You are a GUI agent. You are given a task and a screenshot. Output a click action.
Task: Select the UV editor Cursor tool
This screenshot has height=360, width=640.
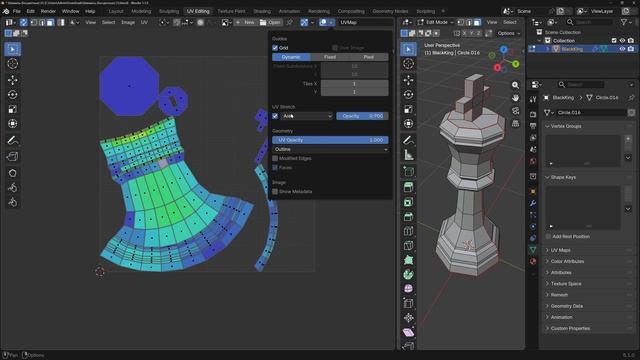pos(13,64)
